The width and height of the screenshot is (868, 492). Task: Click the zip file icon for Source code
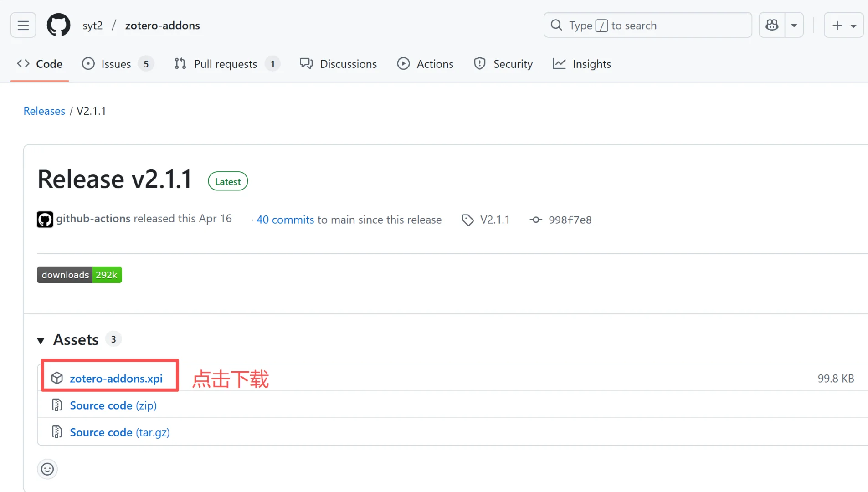[56, 405]
